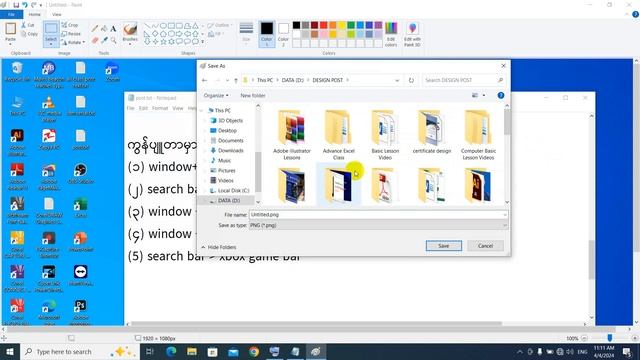Click the Search DESIGN POST box

[x=464, y=80]
